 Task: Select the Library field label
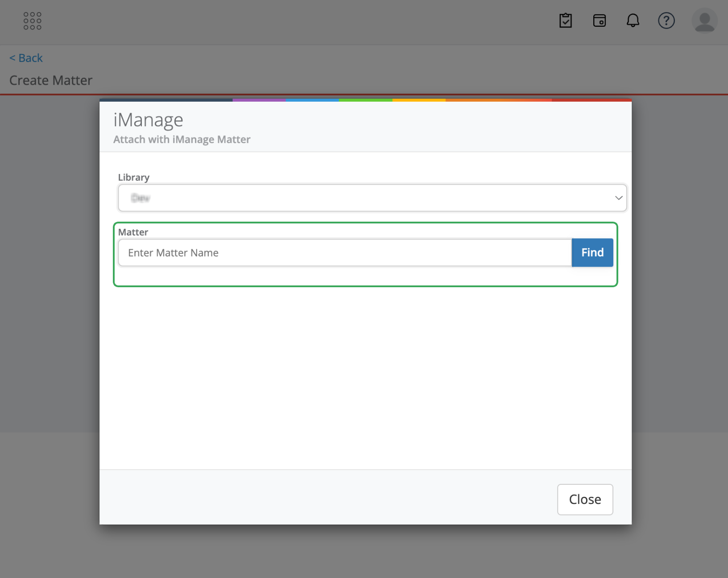[x=134, y=178]
